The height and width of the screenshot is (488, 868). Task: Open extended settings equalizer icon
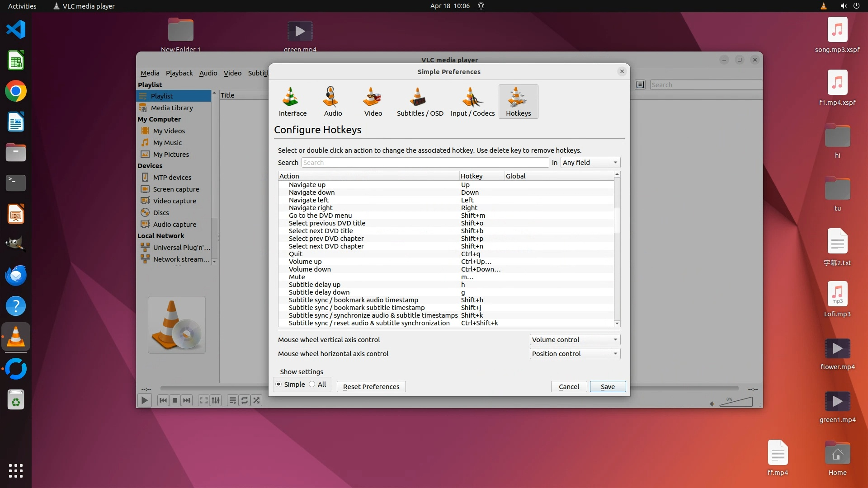click(x=216, y=400)
